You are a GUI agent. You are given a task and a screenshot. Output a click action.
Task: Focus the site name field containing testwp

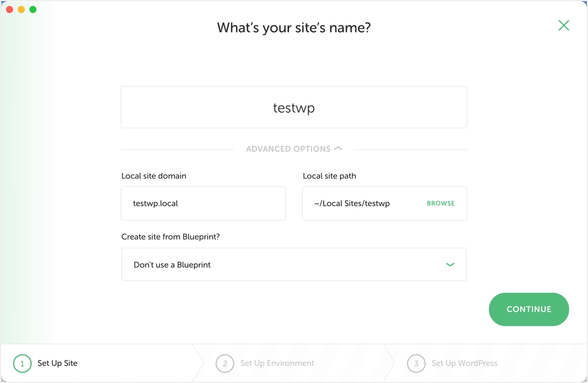point(294,108)
